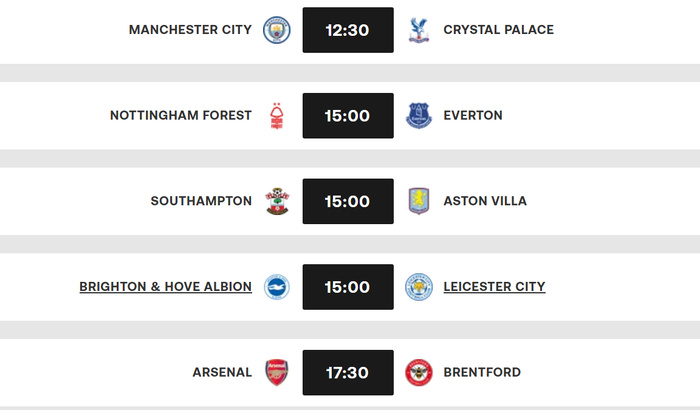Click the Arsenal club crest
Viewport: 700px width, 410px height.
pos(276,373)
